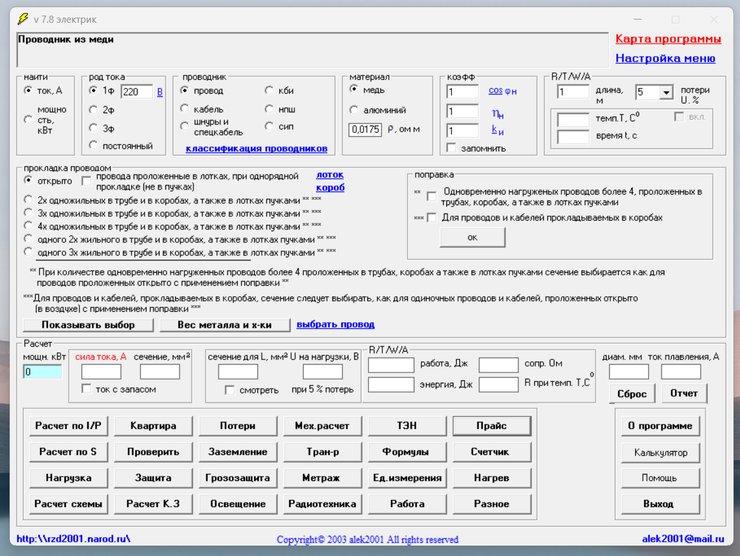Click the 'Помощь' button
The height and width of the screenshot is (556, 740).
[x=660, y=478]
